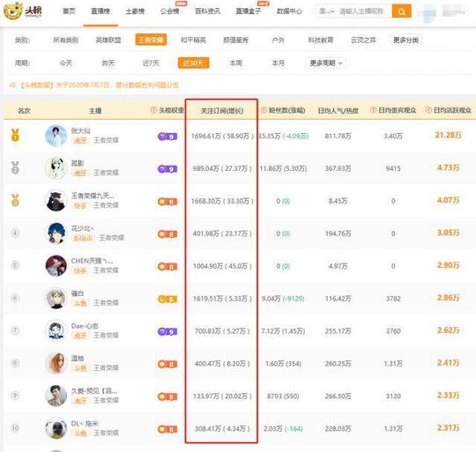Select the 本月 period filter
476x452 pixels.
point(279,63)
